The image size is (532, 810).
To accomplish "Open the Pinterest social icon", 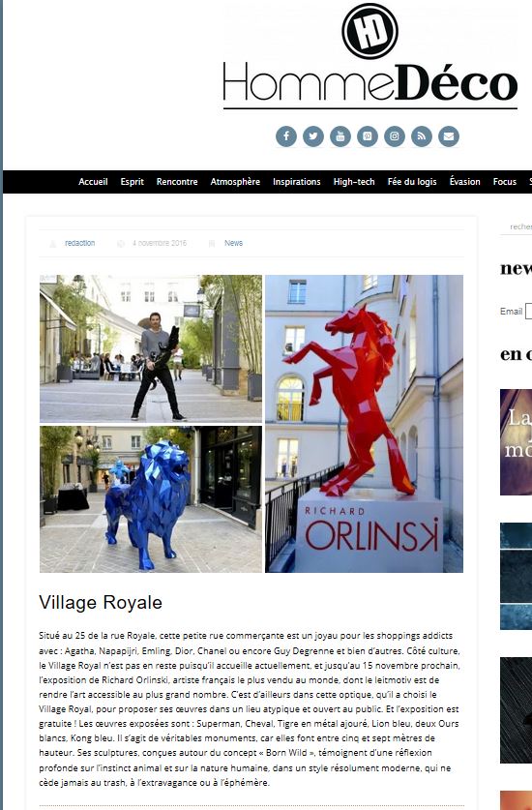I will pos(368,136).
